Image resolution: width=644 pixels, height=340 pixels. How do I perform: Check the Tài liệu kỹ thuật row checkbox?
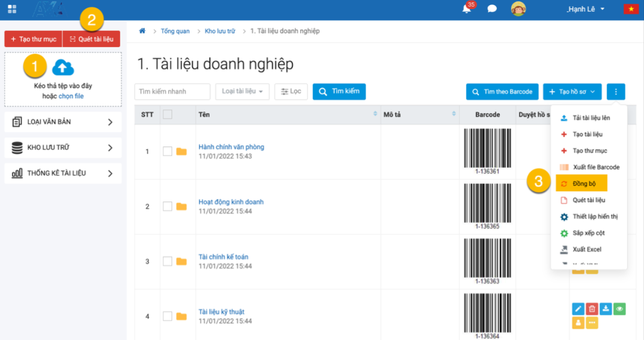167,316
